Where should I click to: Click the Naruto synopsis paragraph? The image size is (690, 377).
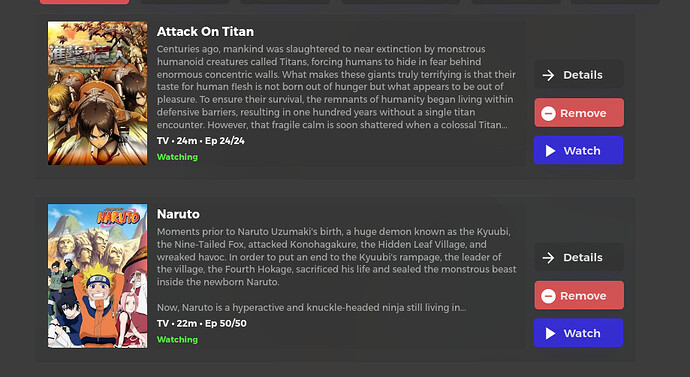click(337, 270)
